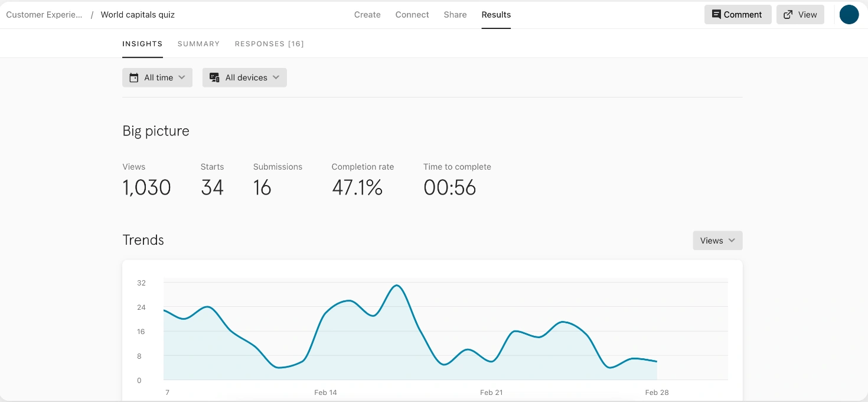
Task: Open the form with the View button
Action: [800, 14]
